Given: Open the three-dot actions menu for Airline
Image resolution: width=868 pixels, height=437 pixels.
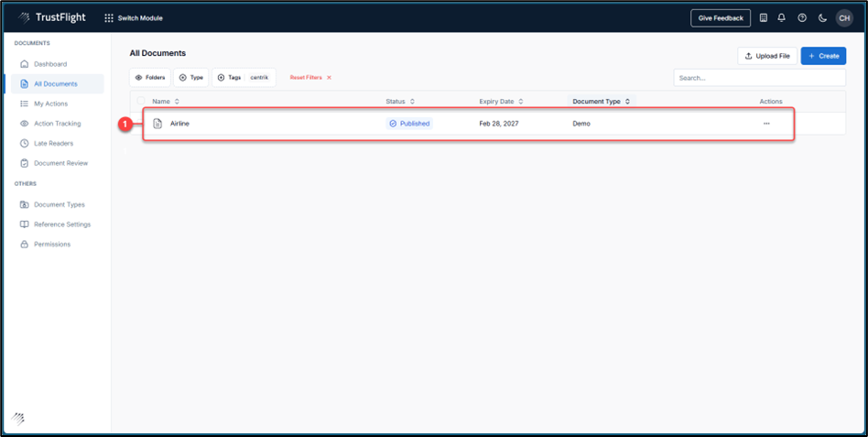Looking at the screenshot, I should [x=766, y=124].
